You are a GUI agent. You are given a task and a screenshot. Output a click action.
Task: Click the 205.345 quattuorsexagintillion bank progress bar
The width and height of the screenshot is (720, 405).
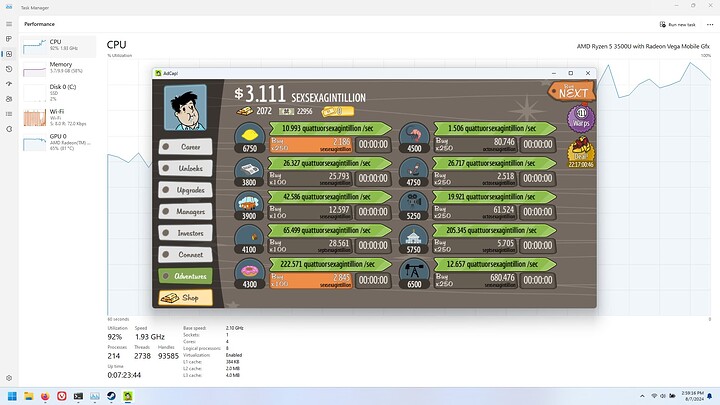coord(495,231)
